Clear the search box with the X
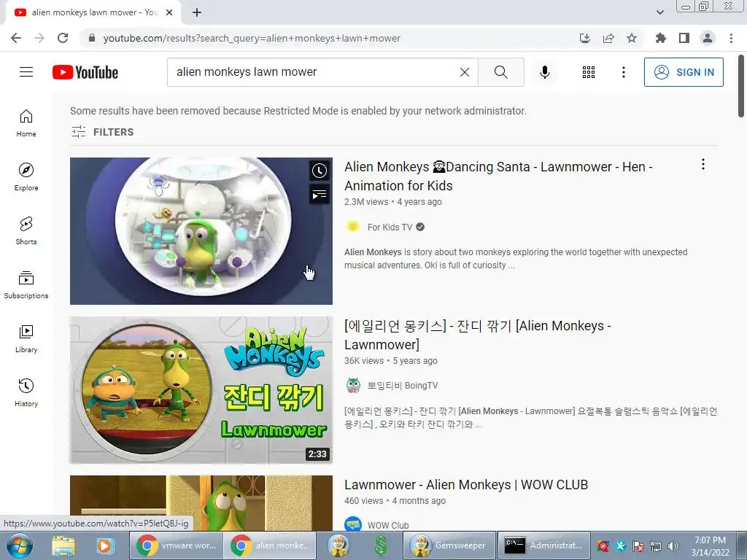747x560 pixels. 465,72
